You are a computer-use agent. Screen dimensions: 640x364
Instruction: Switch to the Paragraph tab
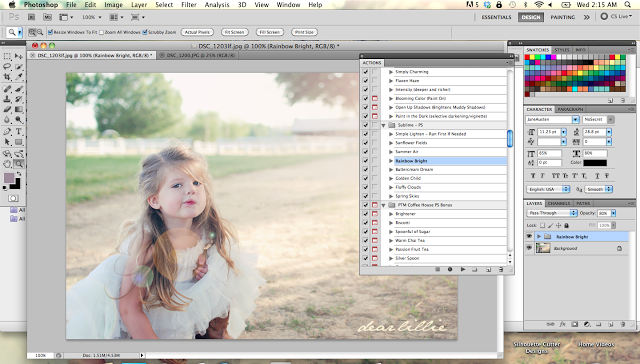570,109
